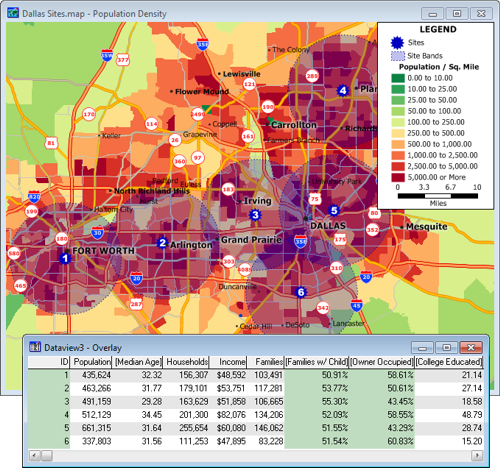Click the Mesquite city label
Screen dimensions: 500x468
427,227
